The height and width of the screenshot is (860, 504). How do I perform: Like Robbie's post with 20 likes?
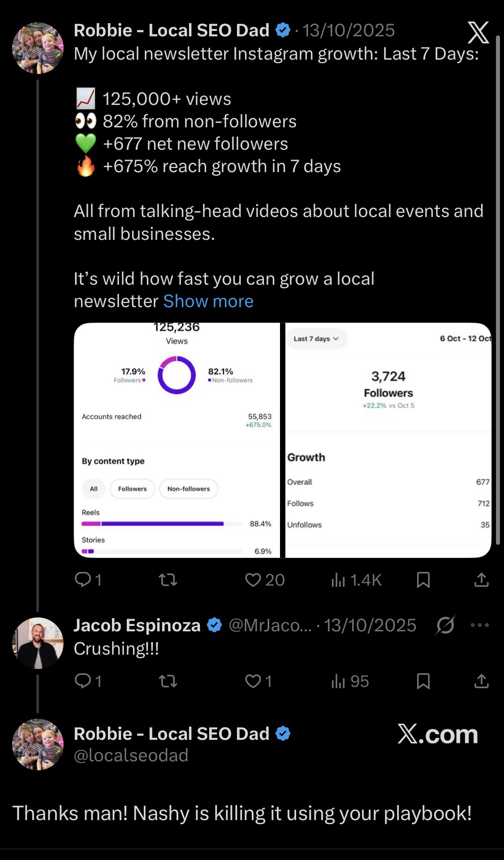[x=253, y=580]
